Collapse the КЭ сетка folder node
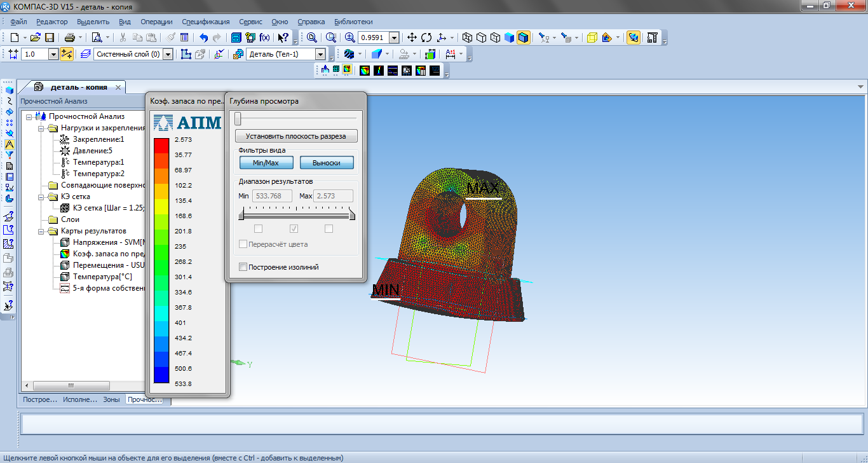The height and width of the screenshot is (463, 868). [x=41, y=197]
